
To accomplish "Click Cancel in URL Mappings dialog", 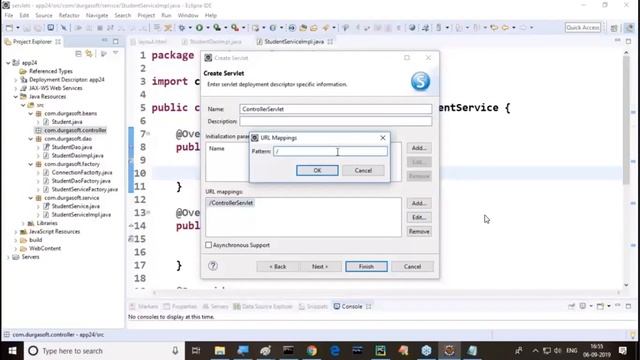I will [363, 170].
